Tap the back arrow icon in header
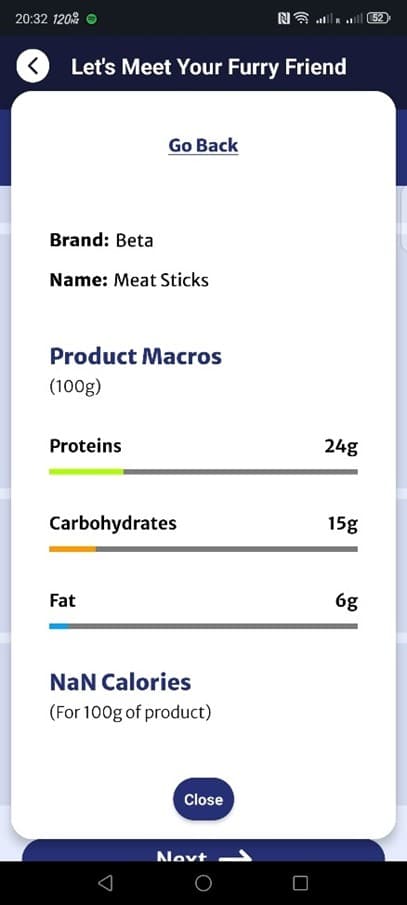Image resolution: width=407 pixels, height=905 pixels. coord(33,66)
